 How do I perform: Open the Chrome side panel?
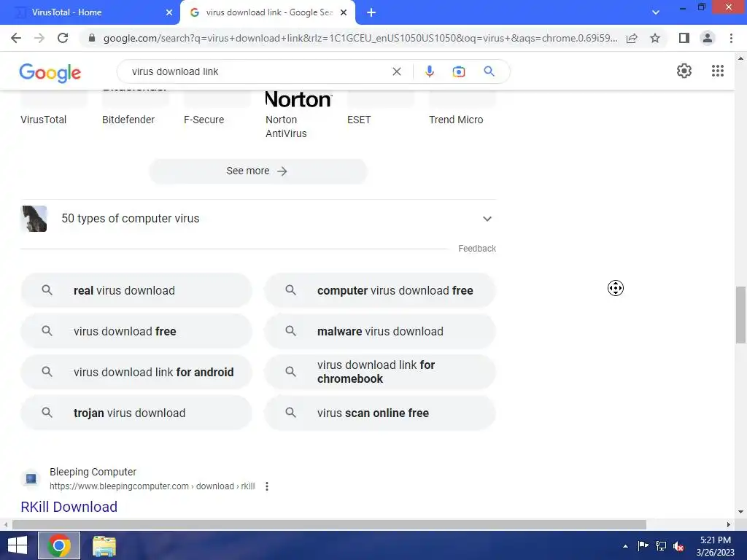pos(684,38)
